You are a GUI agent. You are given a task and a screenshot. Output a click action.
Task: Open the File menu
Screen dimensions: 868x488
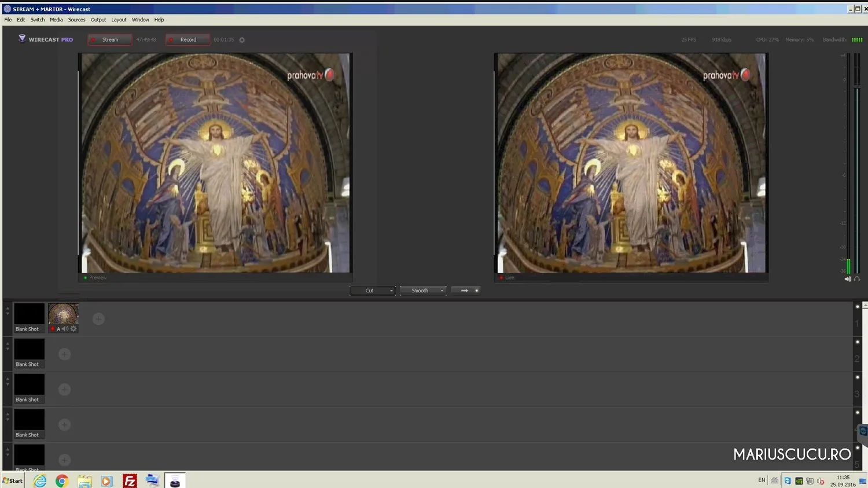[x=8, y=20]
